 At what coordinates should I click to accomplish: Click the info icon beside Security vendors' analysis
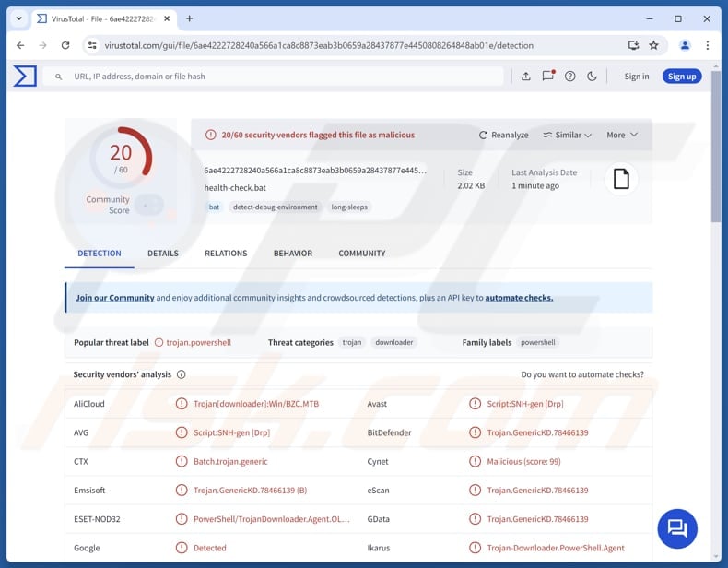point(182,374)
